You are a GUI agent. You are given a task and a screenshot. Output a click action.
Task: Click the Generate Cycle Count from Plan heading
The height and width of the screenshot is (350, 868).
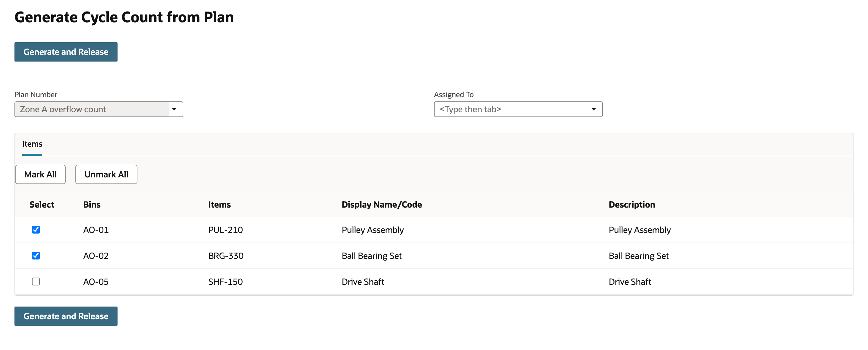point(124,17)
